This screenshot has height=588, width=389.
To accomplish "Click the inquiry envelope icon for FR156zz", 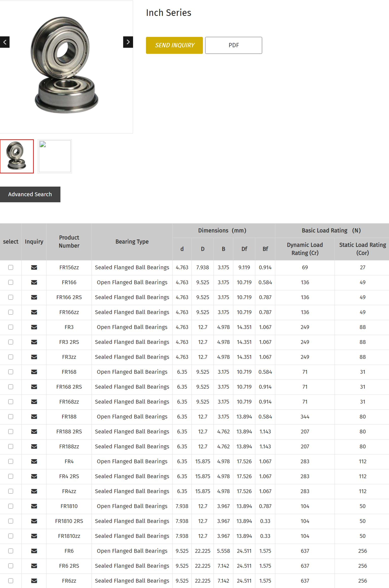I will point(34,267).
